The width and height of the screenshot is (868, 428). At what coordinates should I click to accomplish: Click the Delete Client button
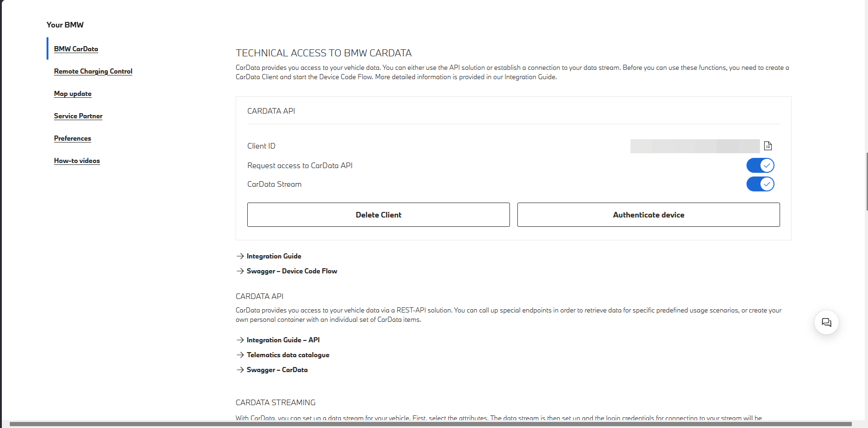(379, 215)
